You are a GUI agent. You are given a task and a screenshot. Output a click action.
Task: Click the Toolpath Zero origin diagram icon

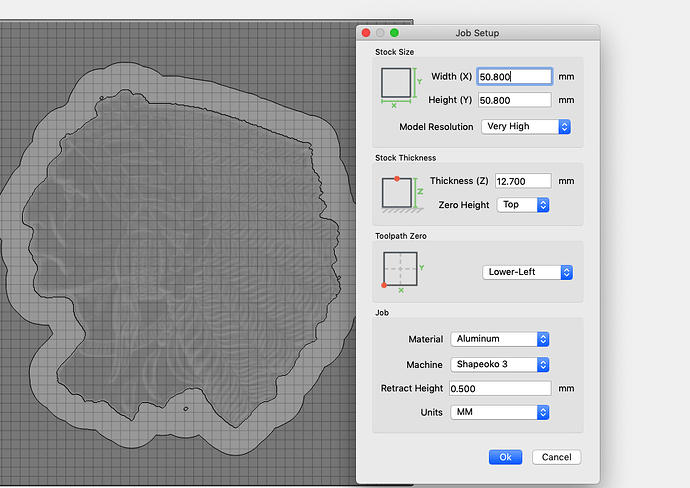(399, 271)
